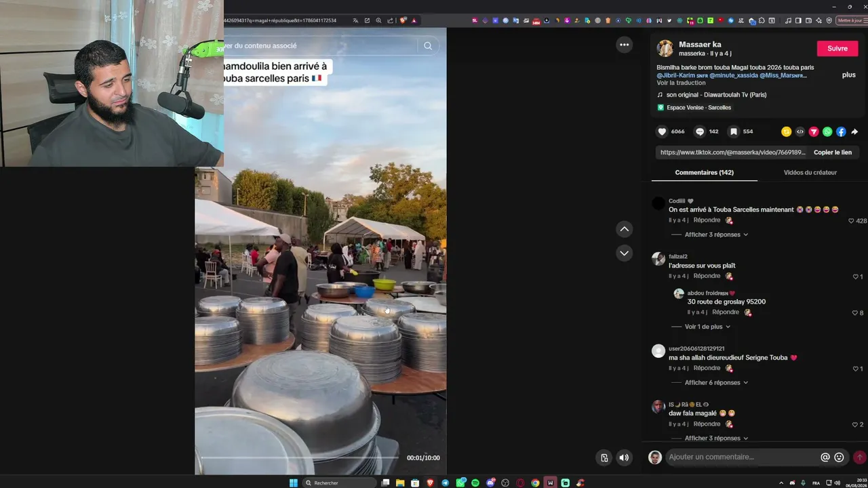Image resolution: width=868 pixels, height=488 pixels.
Task: Switch to Vidéos du créateur tab
Action: (x=810, y=172)
